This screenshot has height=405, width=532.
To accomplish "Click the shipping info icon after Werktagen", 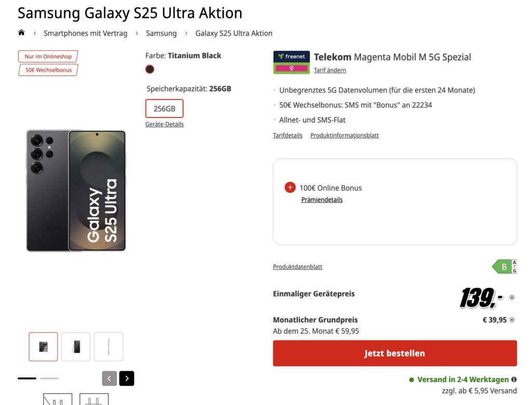I will (514, 380).
